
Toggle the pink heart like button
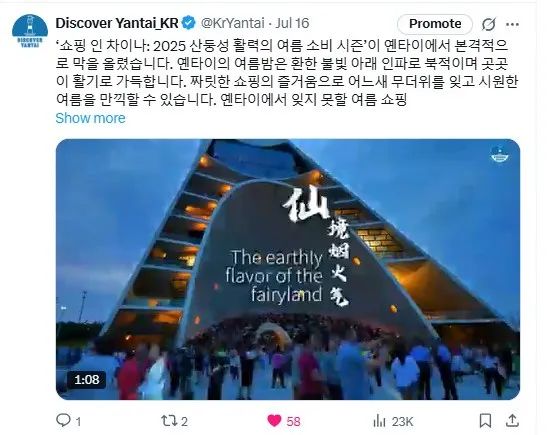pos(274,420)
